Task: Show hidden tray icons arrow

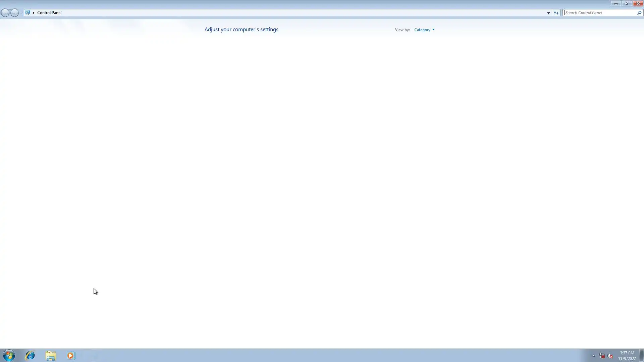Action: point(594,356)
